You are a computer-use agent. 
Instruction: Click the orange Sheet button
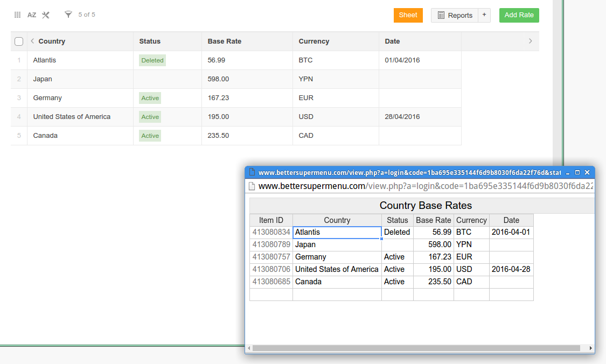click(408, 15)
